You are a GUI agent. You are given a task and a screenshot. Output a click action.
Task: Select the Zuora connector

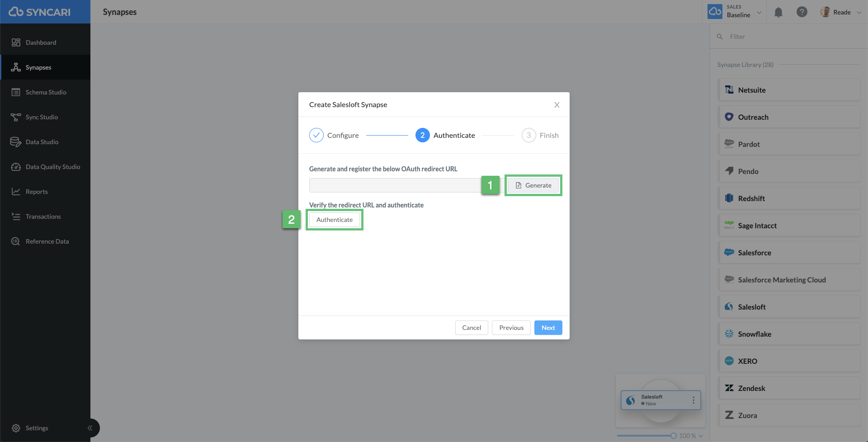click(789, 415)
